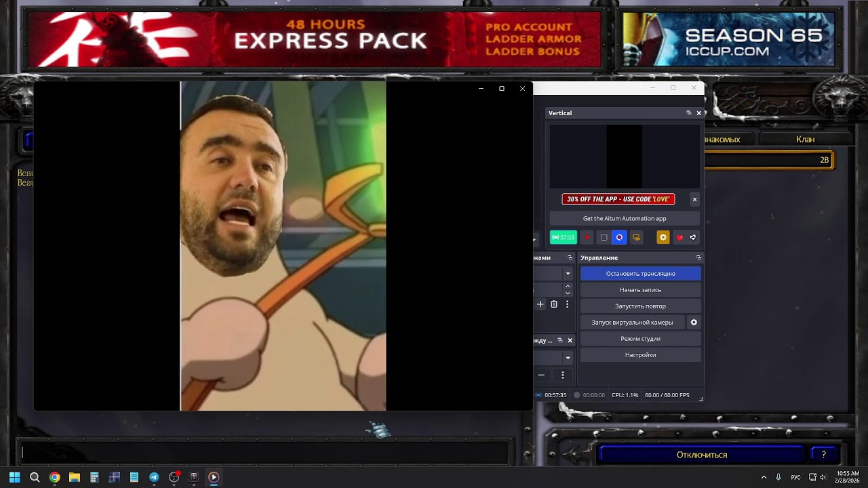Screen dimensions: 868x488
Task: Expand the dropdown above the plus icon
Action: point(568,274)
